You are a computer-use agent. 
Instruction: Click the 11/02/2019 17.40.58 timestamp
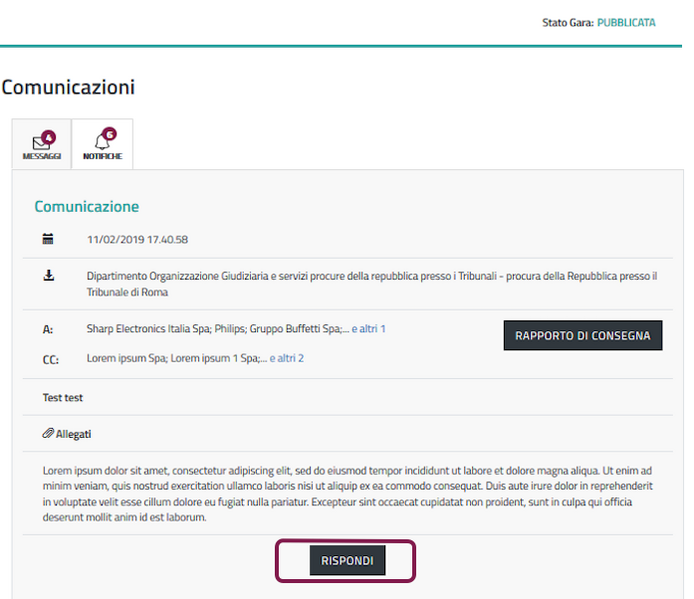click(137, 240)
